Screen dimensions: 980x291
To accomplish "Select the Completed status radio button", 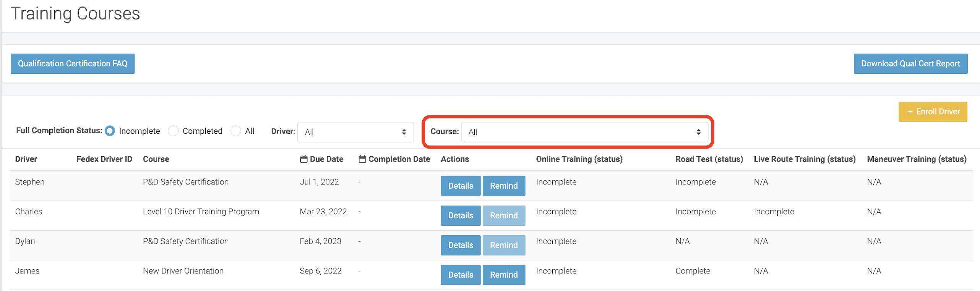I will click(x=173, y=131).
